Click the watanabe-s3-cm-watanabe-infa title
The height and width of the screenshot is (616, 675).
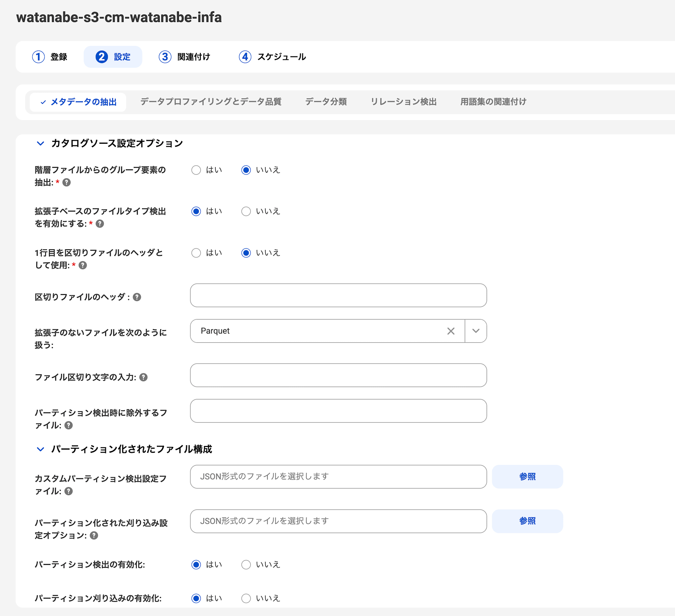(x=119, y=18)
